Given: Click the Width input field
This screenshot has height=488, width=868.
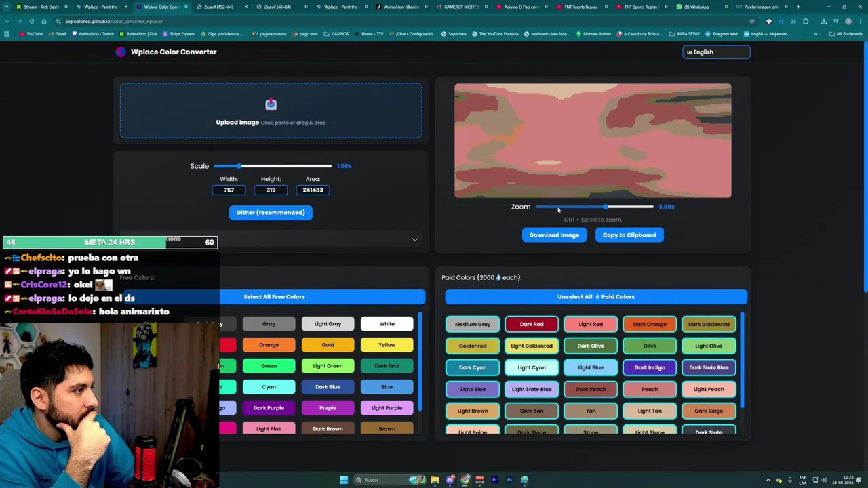Looking at the screenshot, I should pyautogui.click(x=229, y=190).
